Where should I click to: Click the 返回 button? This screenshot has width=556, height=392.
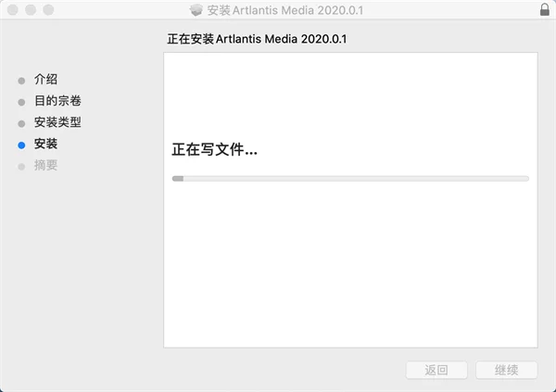[x=436, y=370]
